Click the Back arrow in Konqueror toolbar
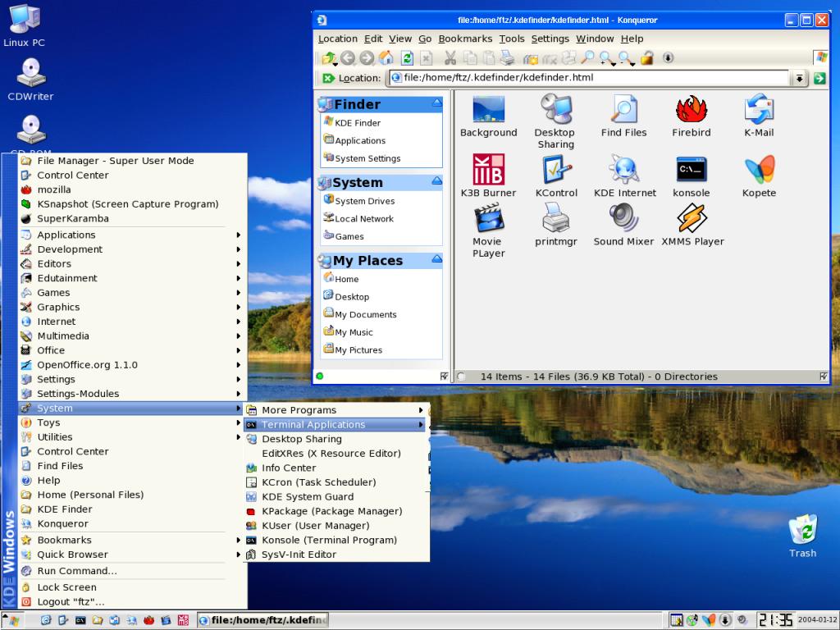Viewport: 840px width, 630px height. click(348, 58)
